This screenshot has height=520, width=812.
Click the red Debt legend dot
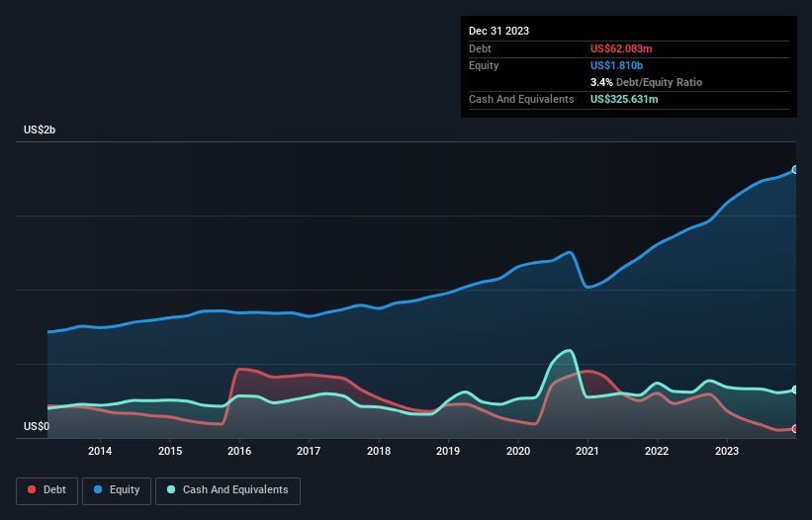pyautogui.click(x=32, y=489)
